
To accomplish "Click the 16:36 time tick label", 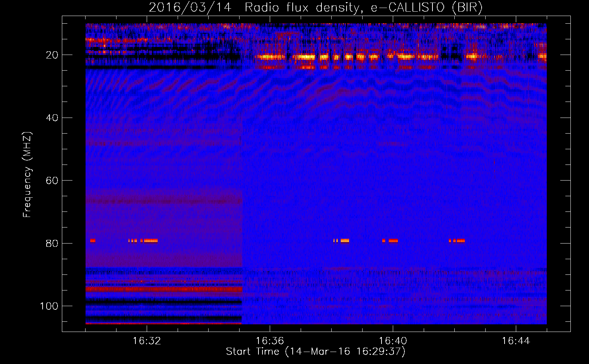I will point(270,341).
